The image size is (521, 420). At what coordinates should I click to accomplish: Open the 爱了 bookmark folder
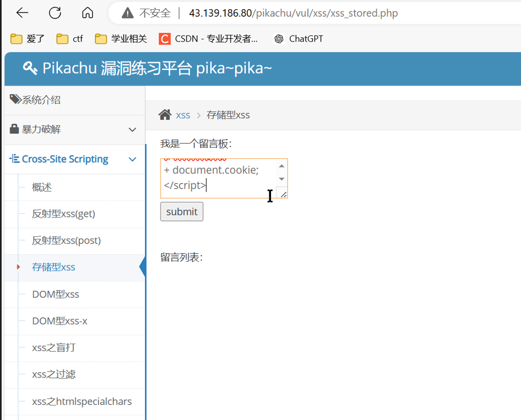tap(27, 39)
